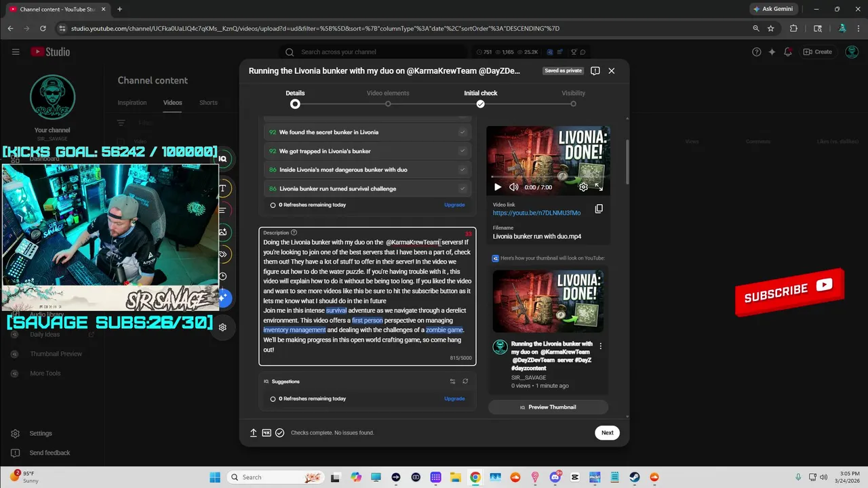
Task: Open Discord from the taskbar
Action: tap(555, 477)
